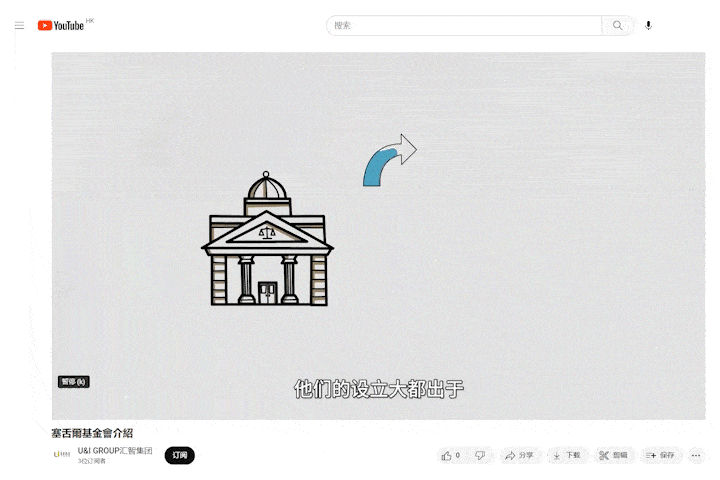Clip the video with scissors 剪辑

[x=613, y=455]
